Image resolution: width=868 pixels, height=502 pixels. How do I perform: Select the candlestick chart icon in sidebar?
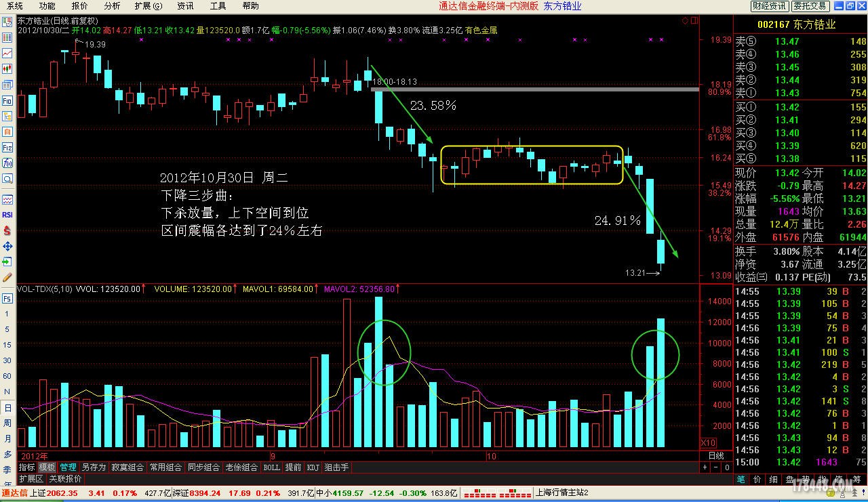[x=7, y=68]
